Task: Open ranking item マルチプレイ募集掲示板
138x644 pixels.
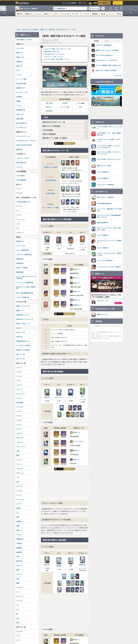Action: (103, 45)
